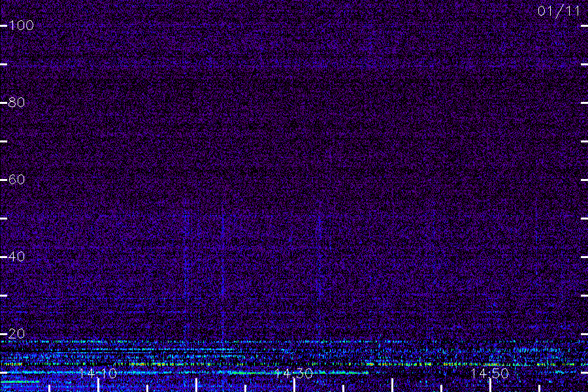Select the 40 frequency axis label

[x=16, y=257]
